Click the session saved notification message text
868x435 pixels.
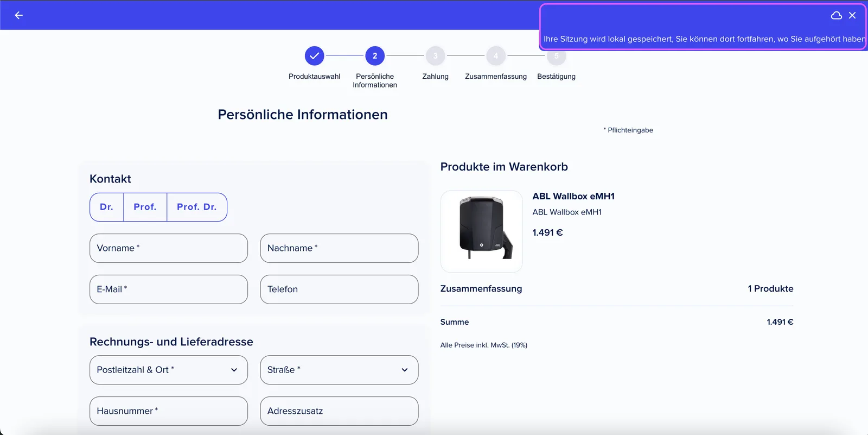click(x=705, y=39)
